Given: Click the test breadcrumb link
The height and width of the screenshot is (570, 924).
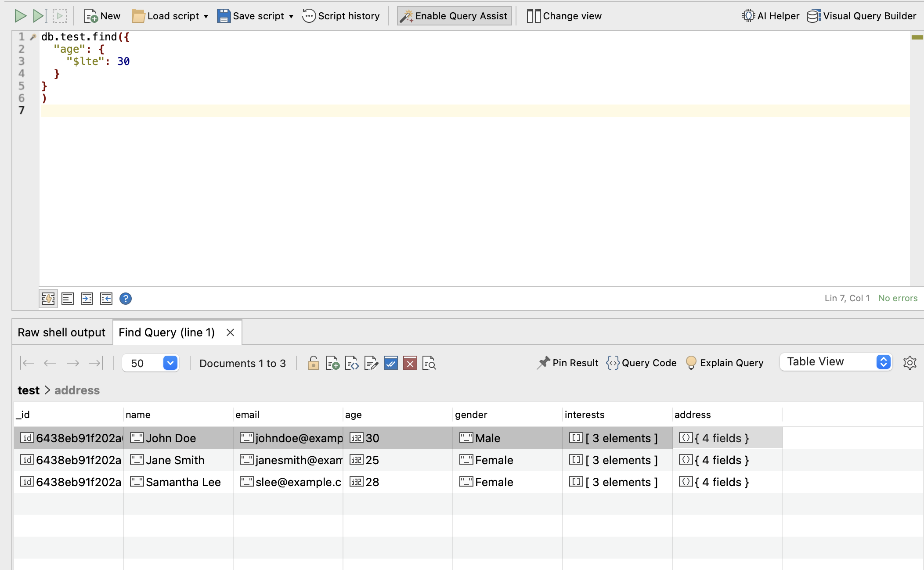Looking at the screenshot, I should (29, 390).
